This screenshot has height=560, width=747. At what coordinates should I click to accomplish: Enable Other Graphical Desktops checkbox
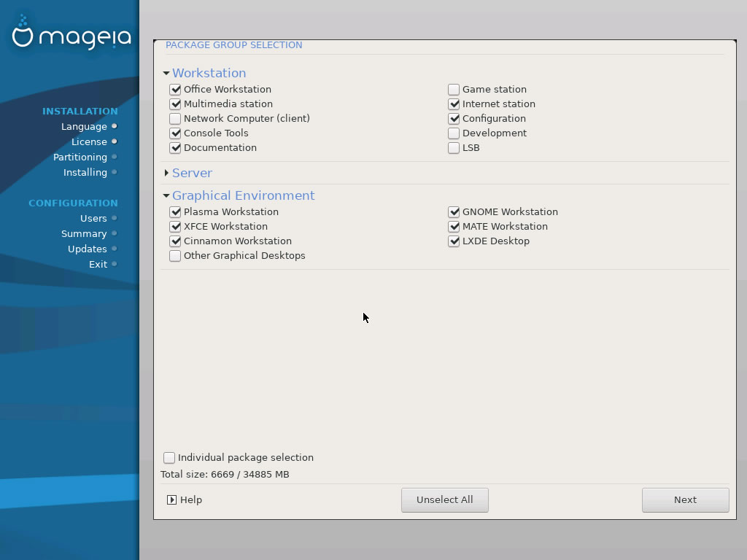(x=175, y=256)
